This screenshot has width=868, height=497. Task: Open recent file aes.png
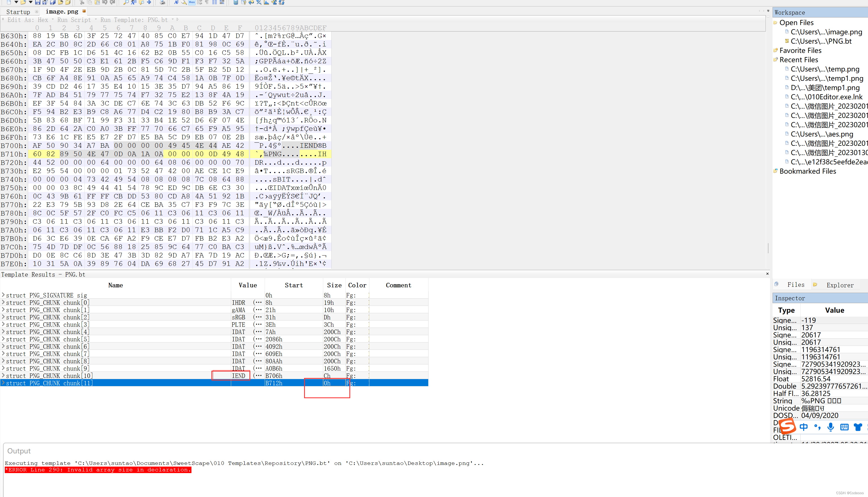822,134
